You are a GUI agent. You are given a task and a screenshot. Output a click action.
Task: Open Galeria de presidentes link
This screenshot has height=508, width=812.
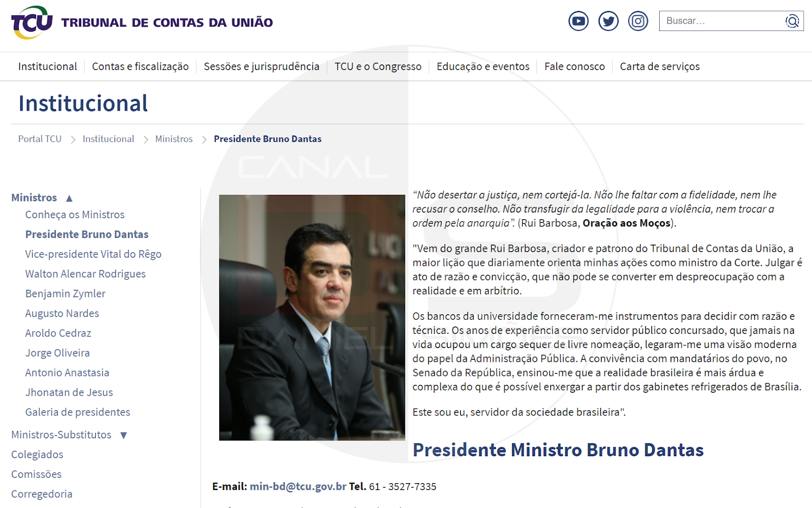pos(78,413)
